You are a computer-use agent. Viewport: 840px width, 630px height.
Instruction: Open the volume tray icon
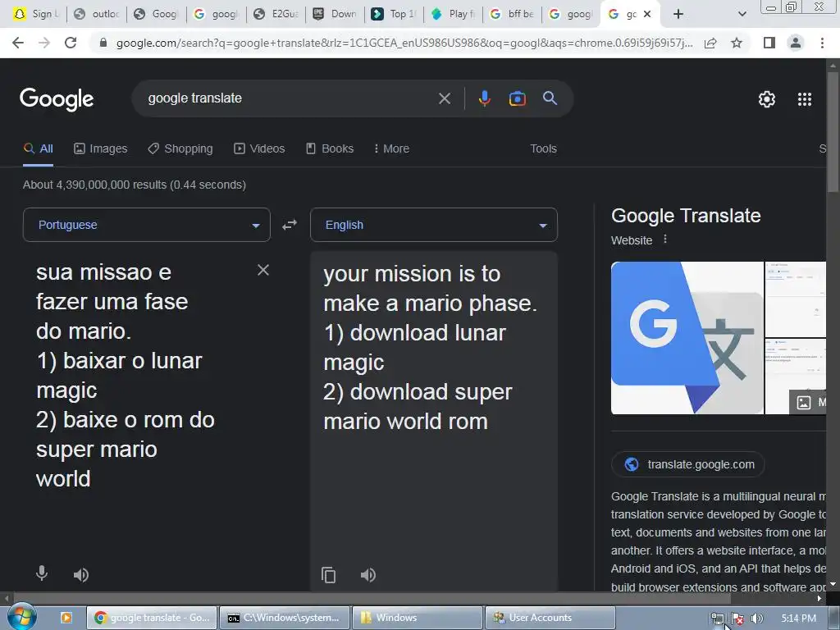(757, 619)
